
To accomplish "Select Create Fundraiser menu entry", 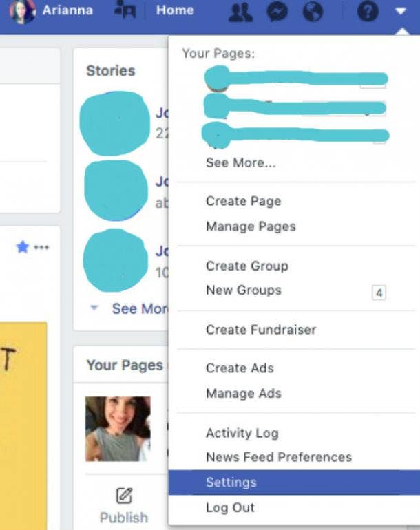I will pyautogui.click(x=261, y=330).
